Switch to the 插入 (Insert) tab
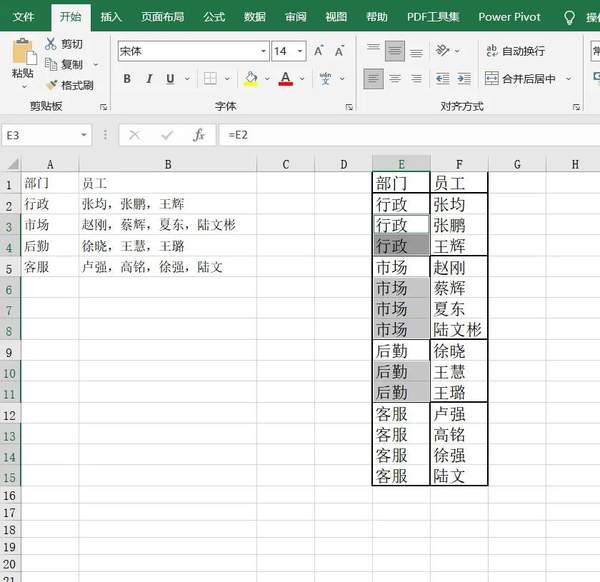The width and height of the screenshot is (600, 582). (111, 17)
